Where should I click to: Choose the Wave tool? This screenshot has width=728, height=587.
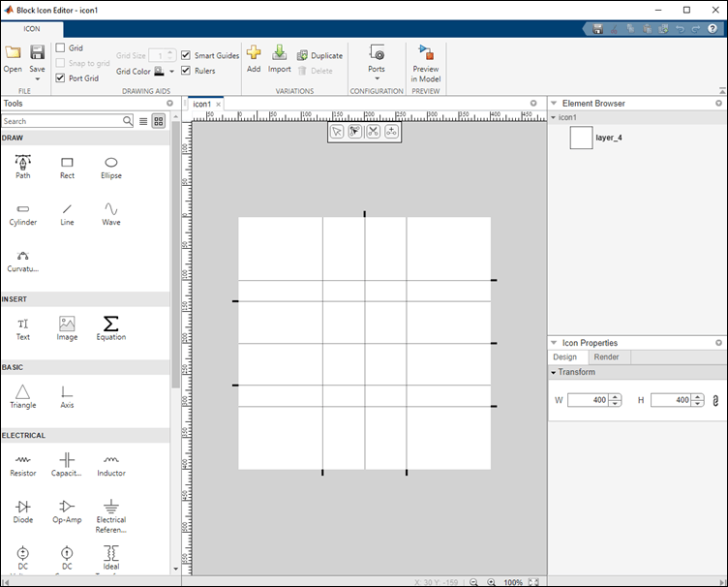click(x=111, y=214)
